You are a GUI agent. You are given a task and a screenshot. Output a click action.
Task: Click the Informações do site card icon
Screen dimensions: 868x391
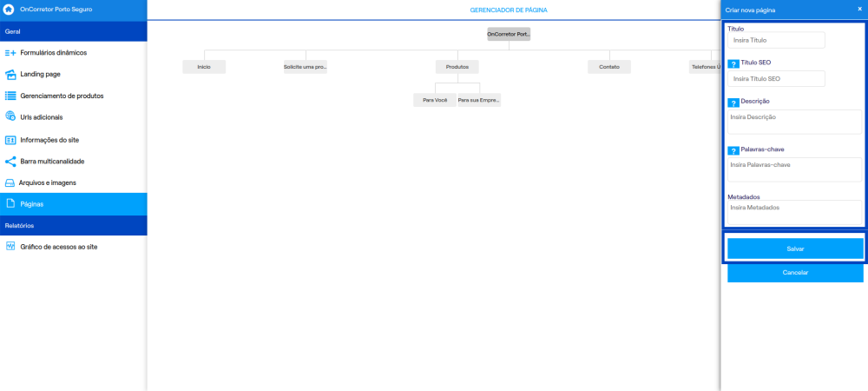[x=10, y=140]
